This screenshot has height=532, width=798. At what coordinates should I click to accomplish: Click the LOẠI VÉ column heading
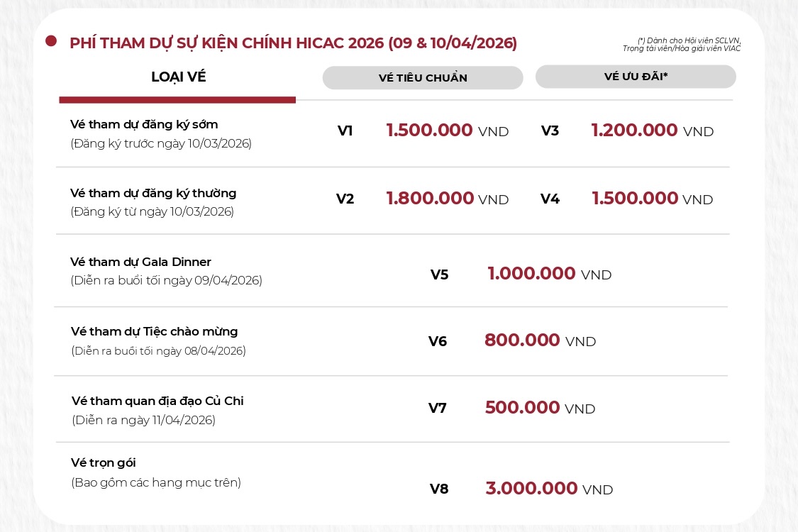178,77
